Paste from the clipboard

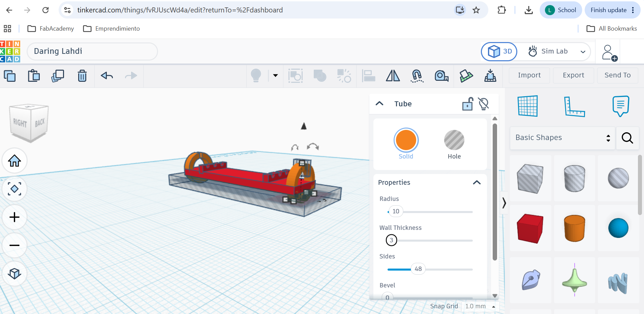tap(34, 76)
